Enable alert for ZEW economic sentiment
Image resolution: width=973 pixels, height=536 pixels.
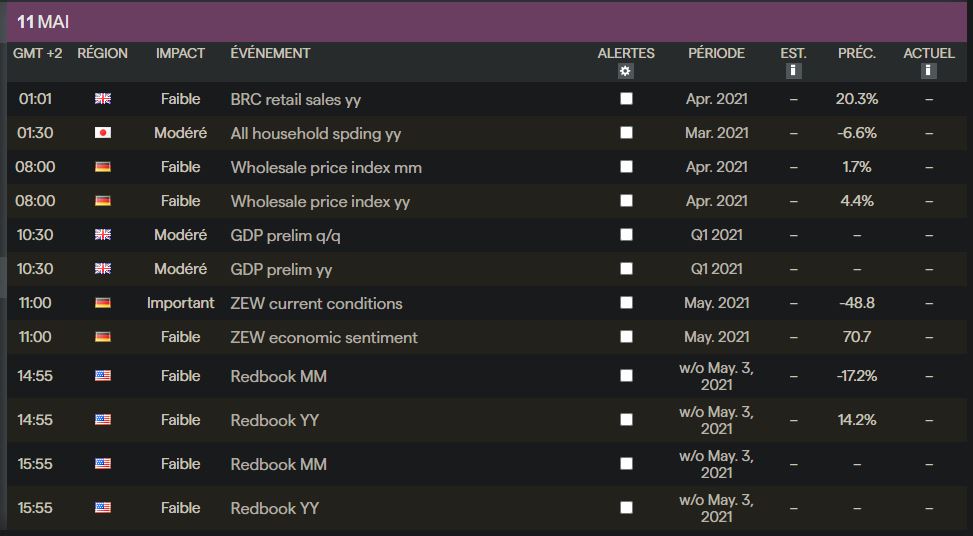(626, 337)
